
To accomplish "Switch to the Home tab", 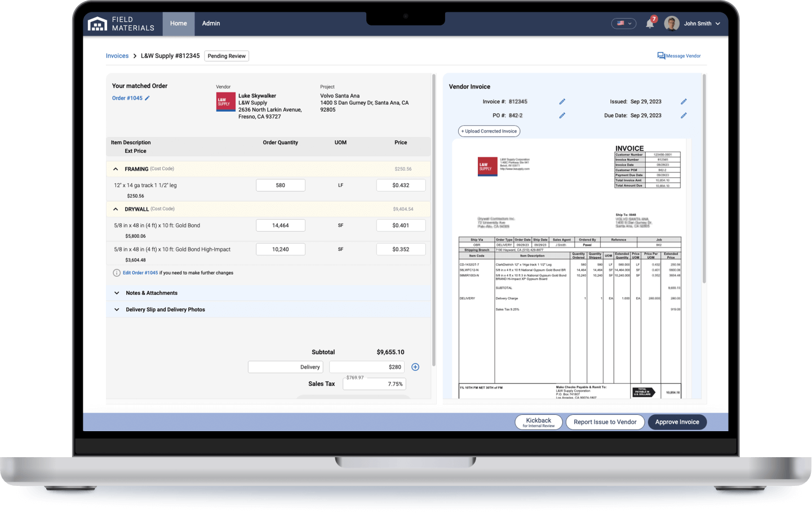I will click(x=178, y=23).
